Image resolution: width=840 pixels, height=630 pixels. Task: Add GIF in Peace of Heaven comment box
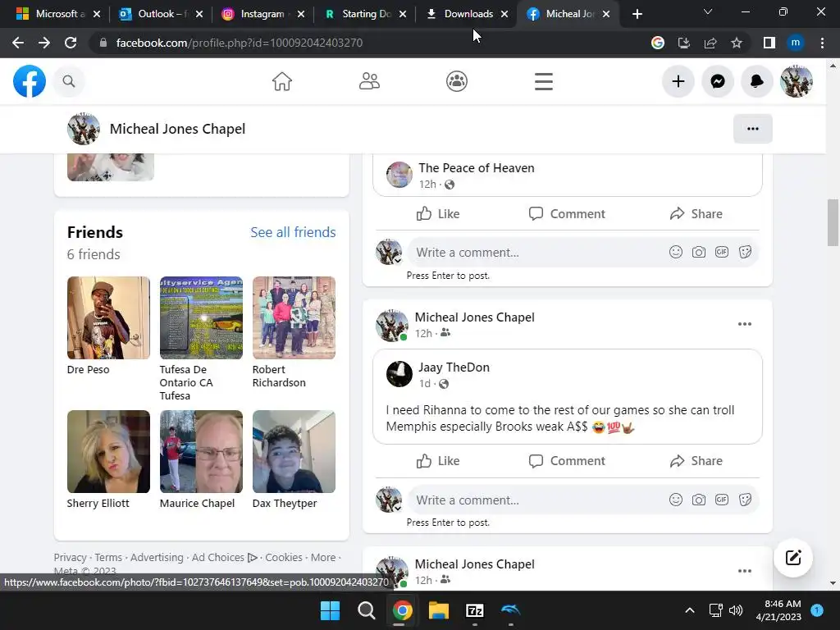(x=722, y=252)
